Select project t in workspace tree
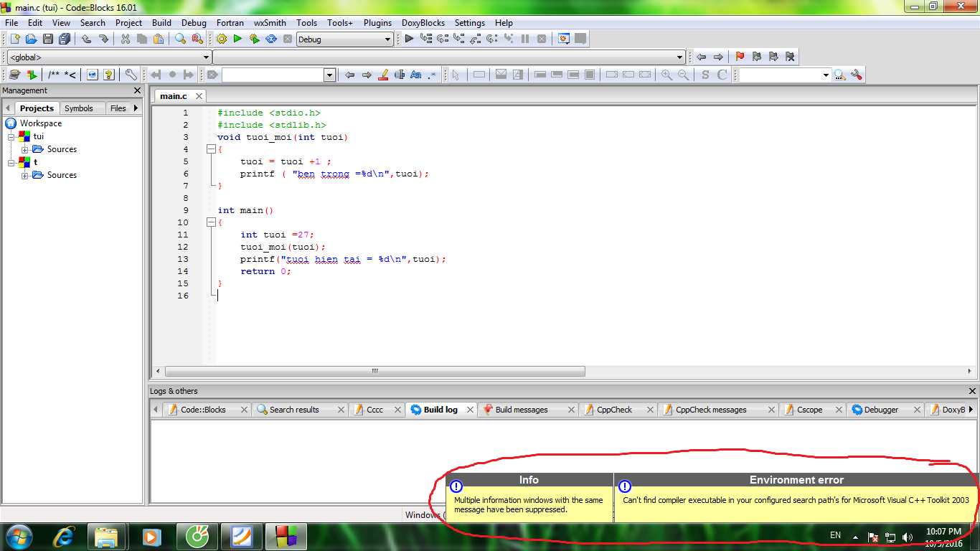Image resolution: width=980 pixels, height=551 pixels. (35, 162)
